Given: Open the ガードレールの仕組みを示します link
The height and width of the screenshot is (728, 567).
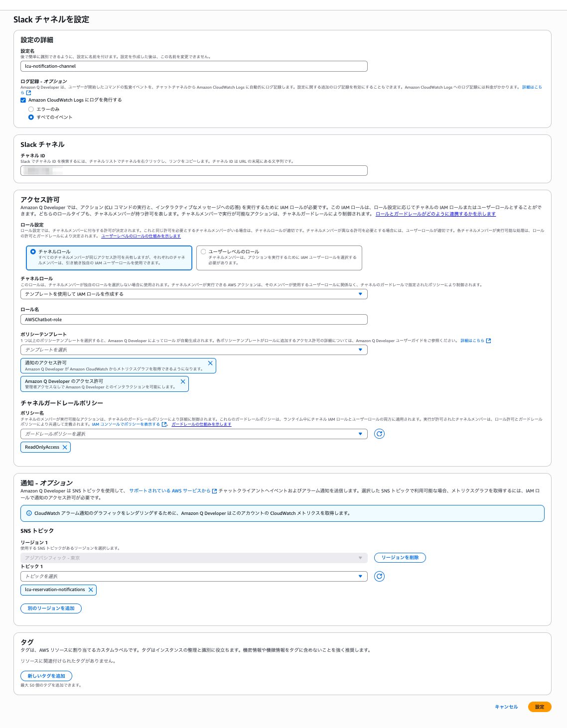Looking at the screenshot, I should tap(201, 424).
